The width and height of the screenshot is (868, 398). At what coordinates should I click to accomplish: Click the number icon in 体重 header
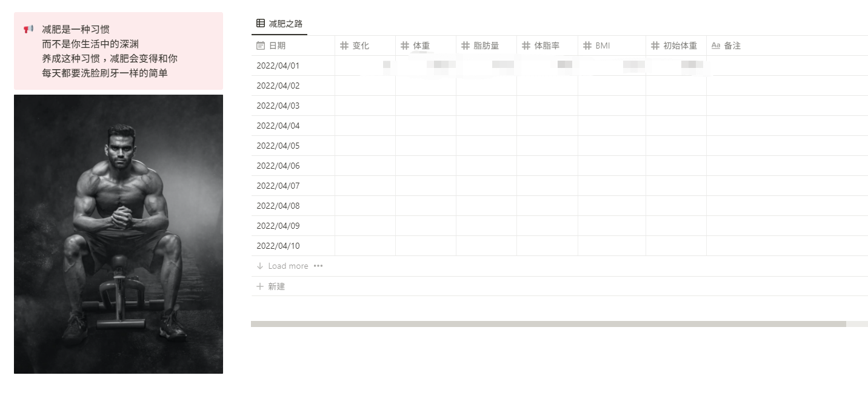tap(405, 46)
